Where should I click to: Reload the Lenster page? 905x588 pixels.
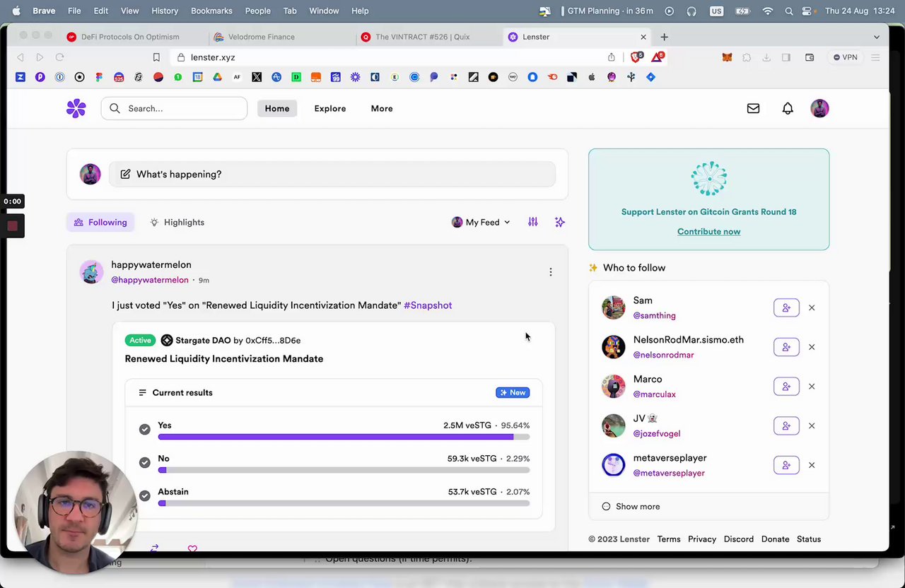click(x=60, y=57)
